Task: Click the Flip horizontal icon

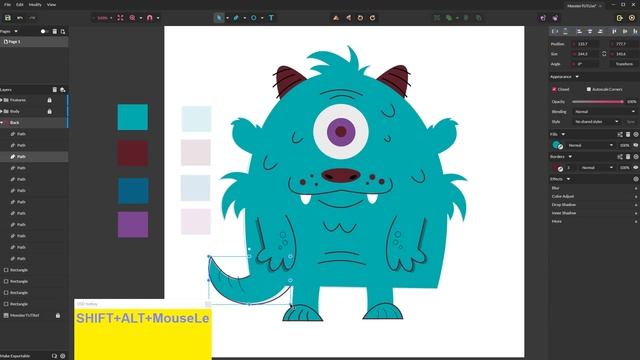Action: point(348,18)
